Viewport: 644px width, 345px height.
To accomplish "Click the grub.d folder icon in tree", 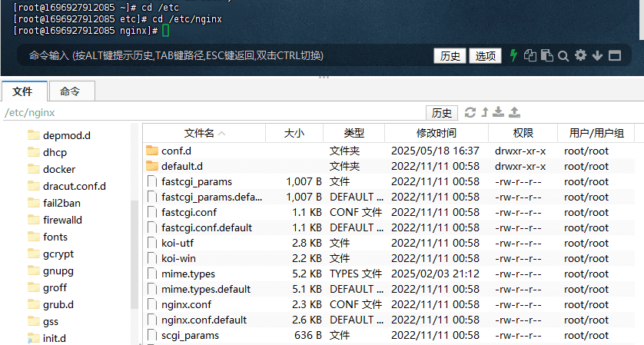I will (x=34, y=304).
